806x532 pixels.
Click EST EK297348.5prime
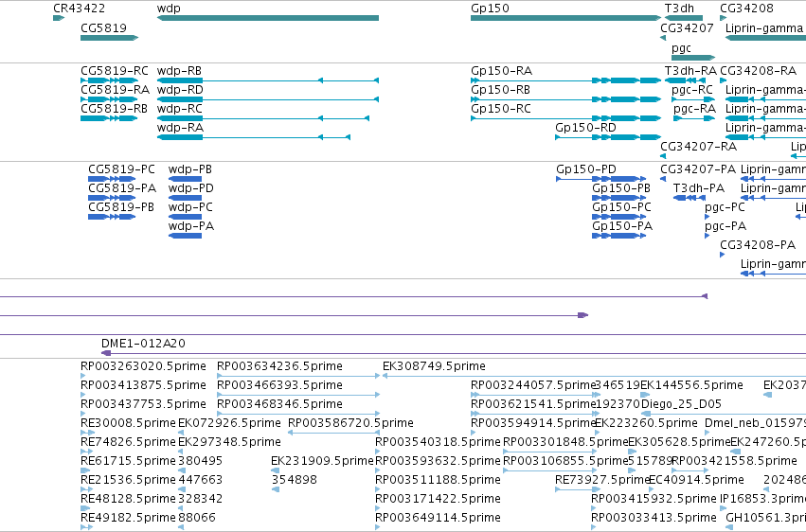[181, 452]
